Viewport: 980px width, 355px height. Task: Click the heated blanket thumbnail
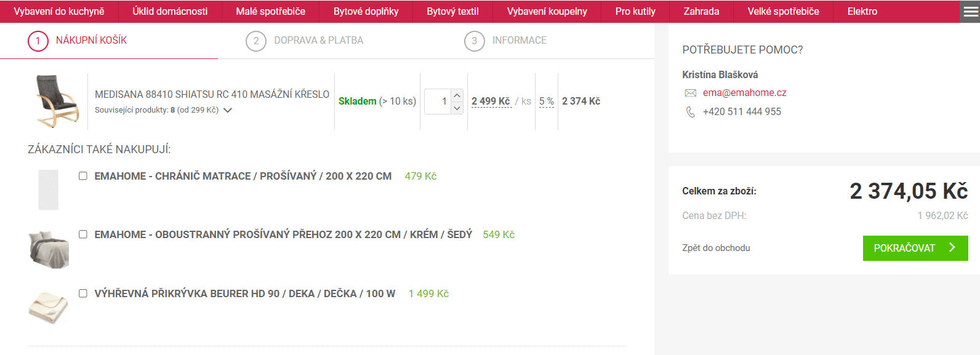click(x=49, y=308)
